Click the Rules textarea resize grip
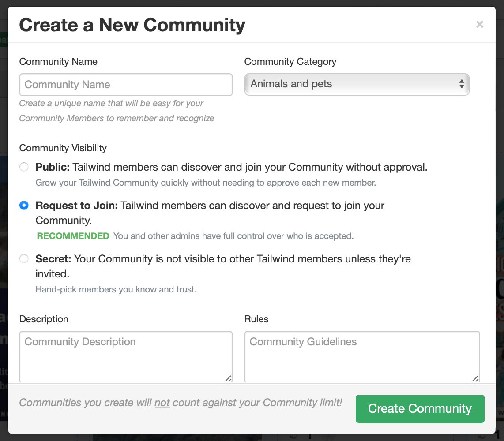The width and height of the screenshot is (504, 441). [x=475, y=378]
